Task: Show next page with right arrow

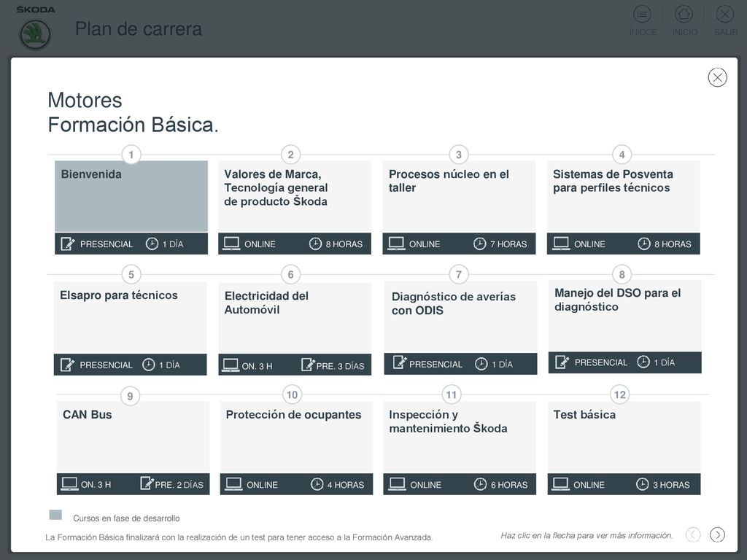Action: coord(718,534)
